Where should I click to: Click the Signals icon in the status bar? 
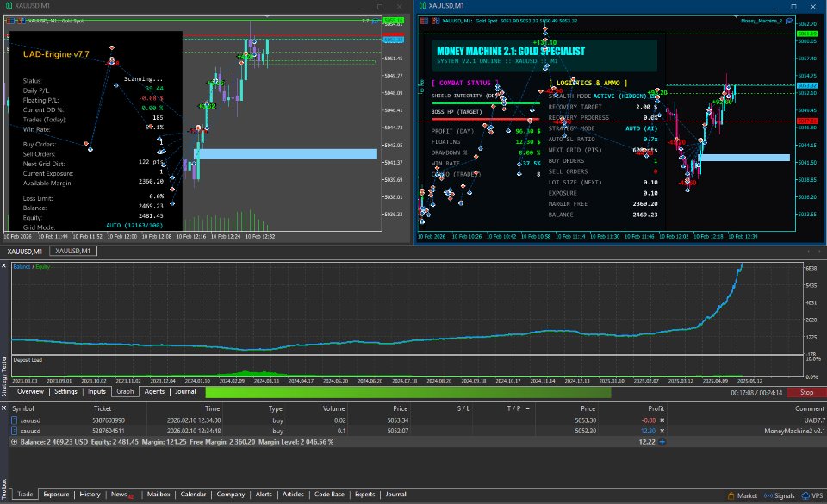[x=769, y=495]
